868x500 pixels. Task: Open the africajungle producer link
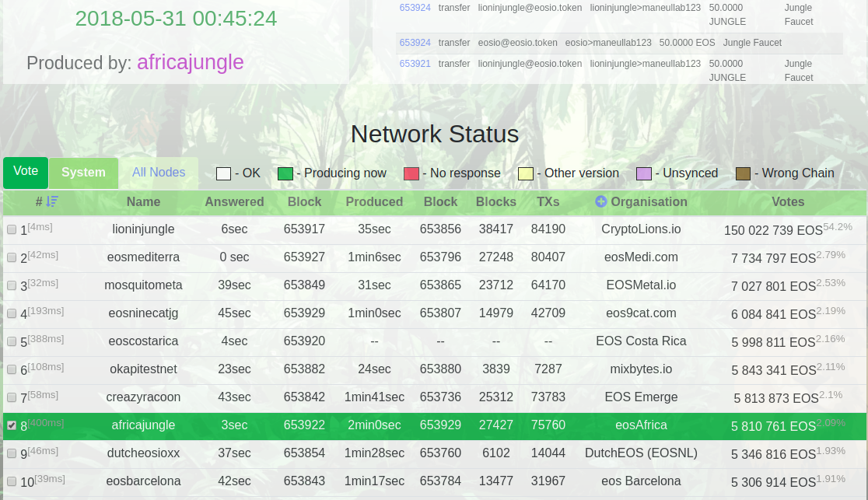point(191,62)
